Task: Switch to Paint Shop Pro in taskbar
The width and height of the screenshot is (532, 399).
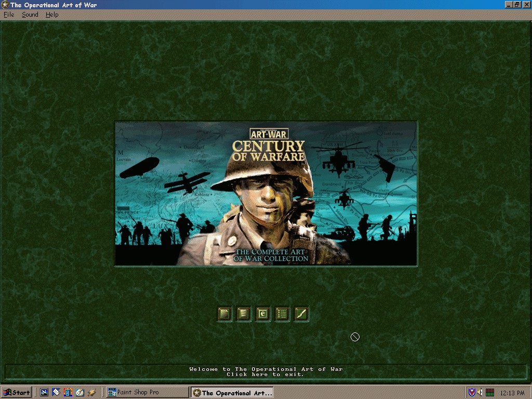Action: pos(147,393)
